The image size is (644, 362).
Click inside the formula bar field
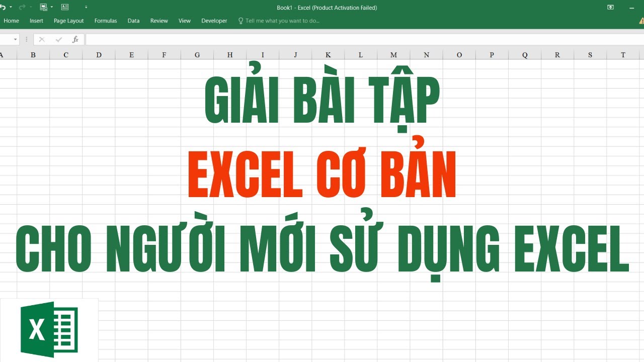click(x=365, y=39)
